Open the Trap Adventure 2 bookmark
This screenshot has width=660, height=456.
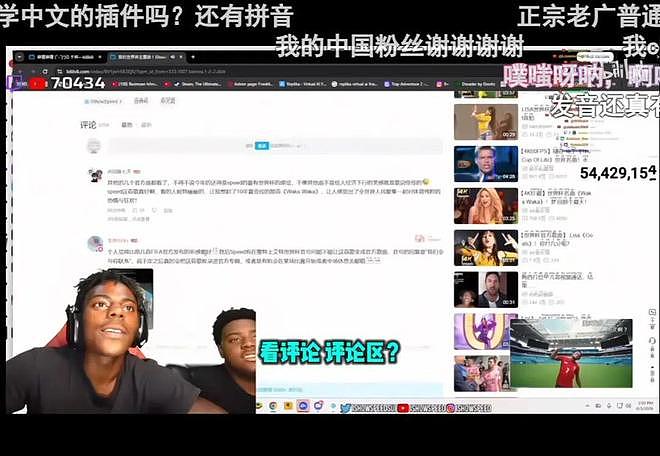point(407,84)
